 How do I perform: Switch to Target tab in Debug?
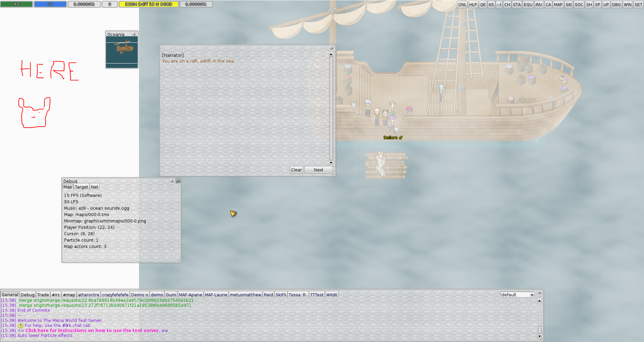[x=82, y=187]
